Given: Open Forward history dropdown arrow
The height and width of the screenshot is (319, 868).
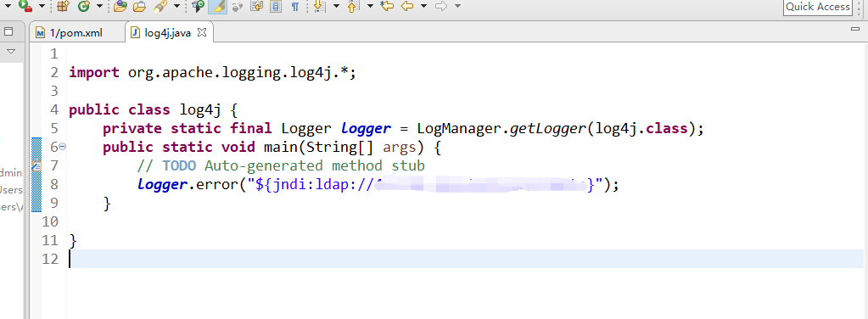Looking at the screenshot, I should click(x=457, y=7).
